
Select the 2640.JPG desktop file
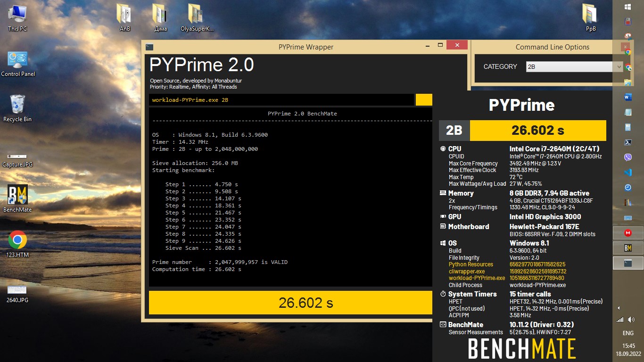[x=17, y=293]
